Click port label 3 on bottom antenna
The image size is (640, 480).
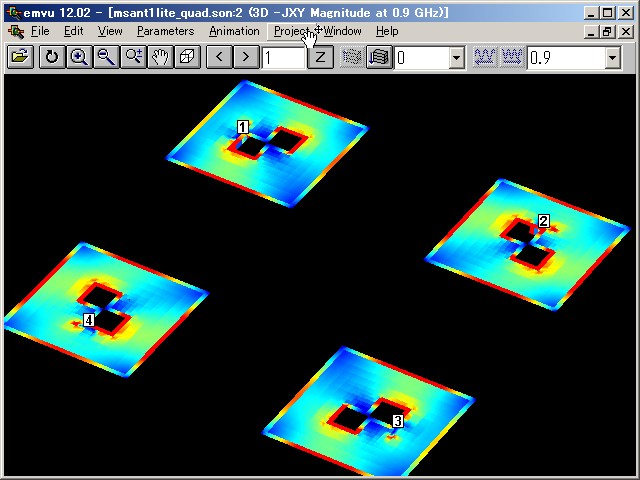click(x=398, y=421)
